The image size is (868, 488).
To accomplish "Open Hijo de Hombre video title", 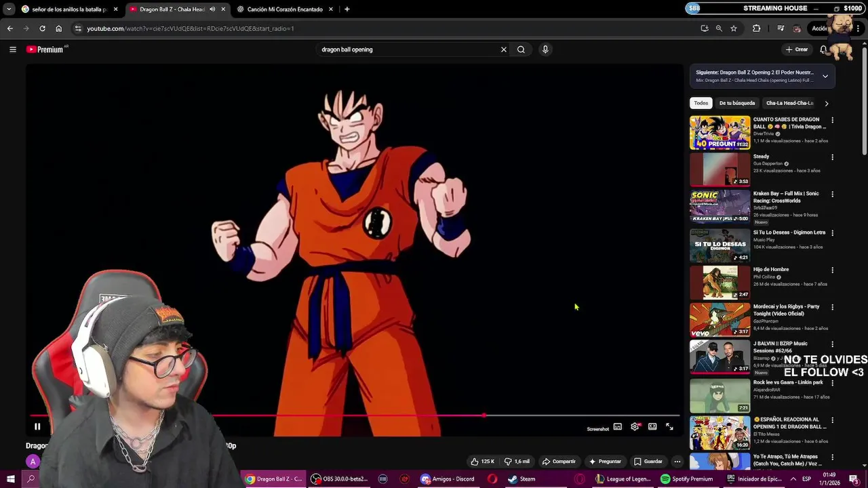I will (x=771, y=270).
